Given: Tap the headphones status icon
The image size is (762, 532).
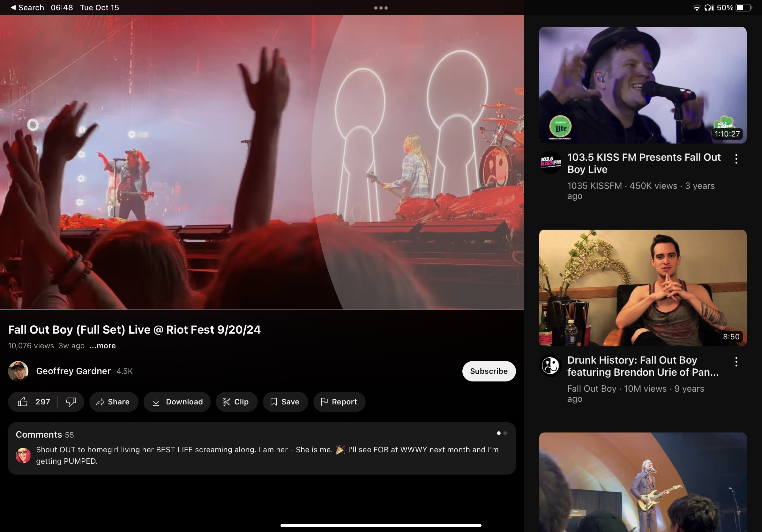Looking at the screenshot, I should pyautogui.click(x=709, y=8).
